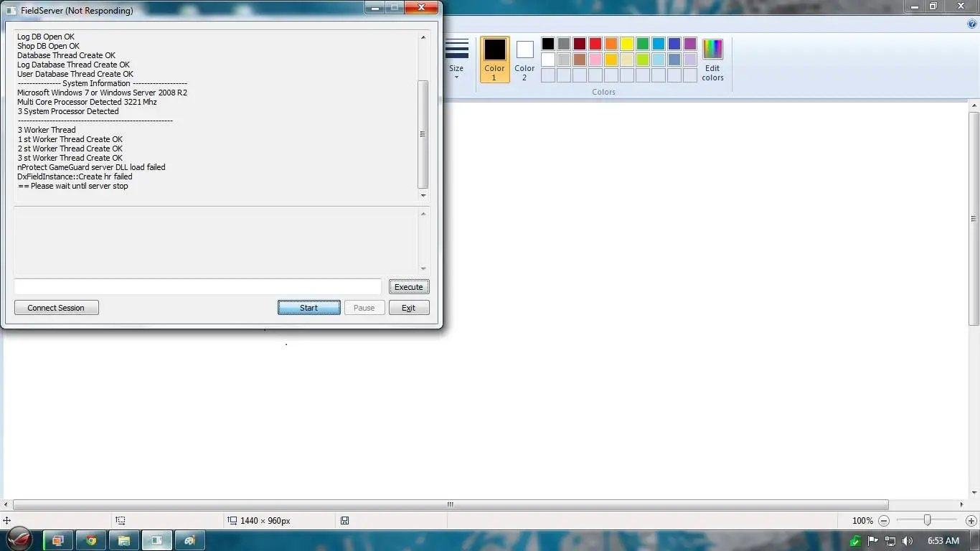Click Paint zoom out minus button
The image size is (980, 551).
(884, 521)
